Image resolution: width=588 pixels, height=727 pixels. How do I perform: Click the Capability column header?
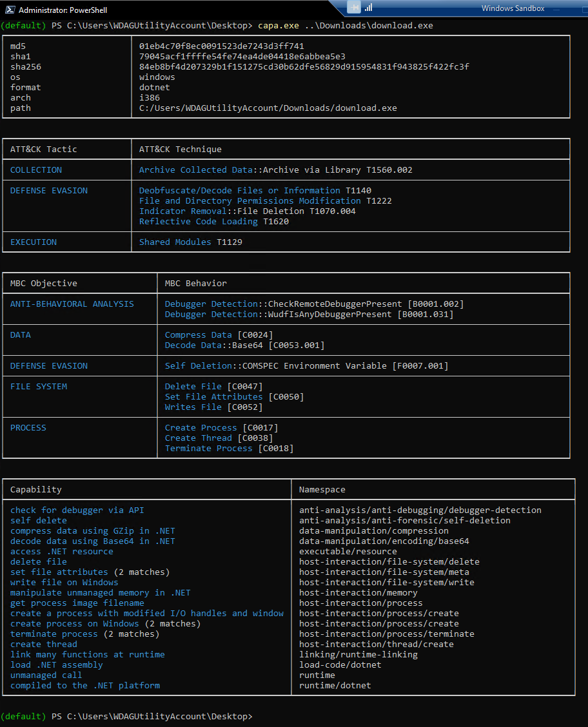(35, 489)
